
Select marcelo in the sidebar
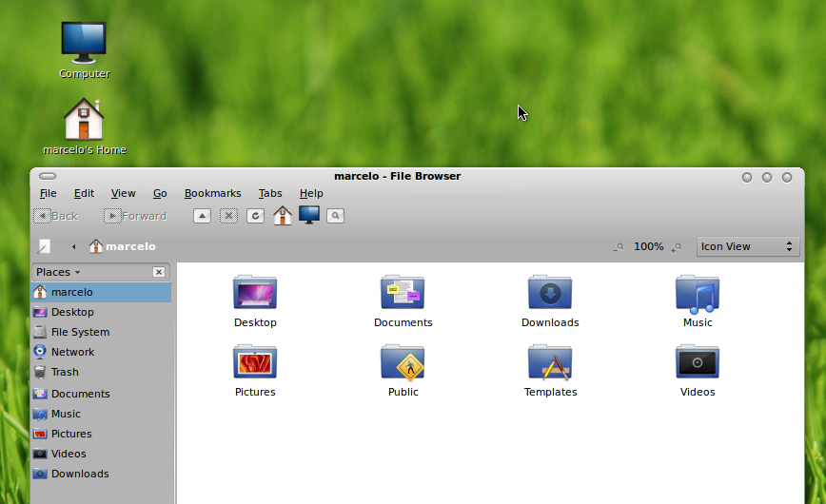click(101, 292)
